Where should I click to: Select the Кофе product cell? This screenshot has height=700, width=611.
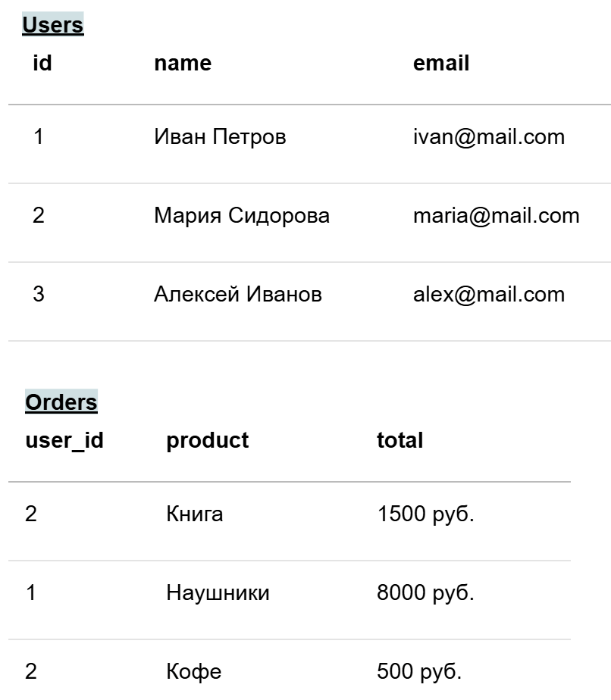(194, 671)
